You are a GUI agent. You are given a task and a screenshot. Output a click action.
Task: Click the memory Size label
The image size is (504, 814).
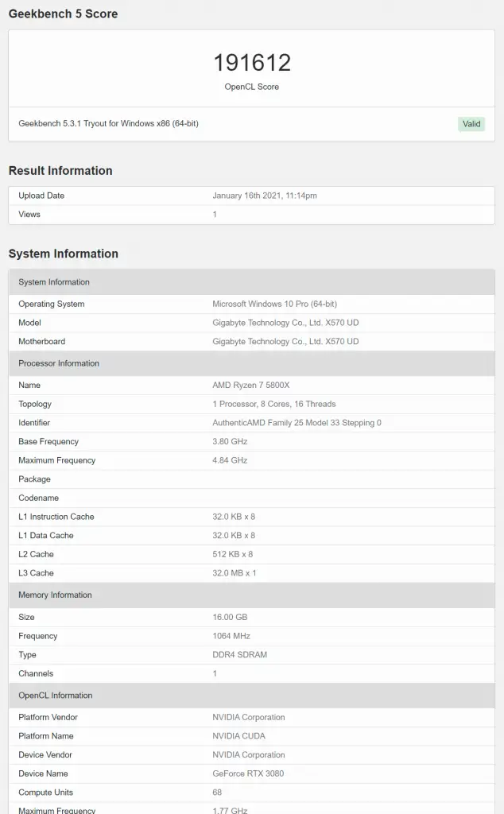(x=26, y=617)
